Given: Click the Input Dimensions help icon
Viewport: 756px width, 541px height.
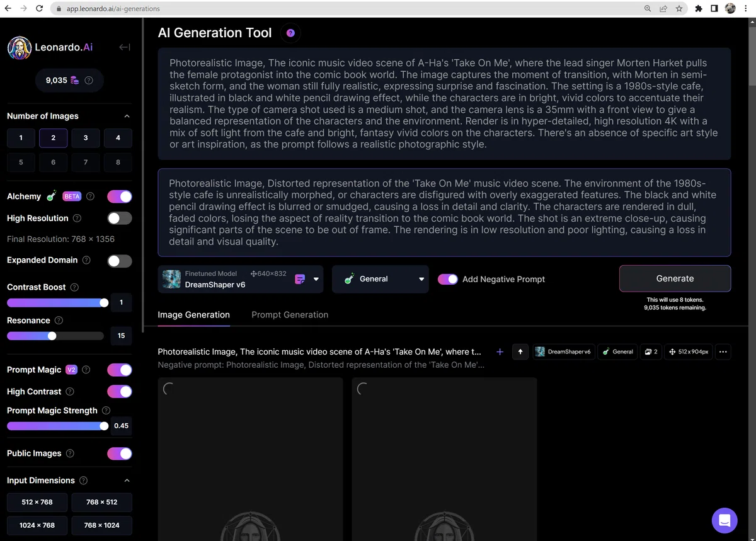Looking at the screenshot, I should tap(84, 481).
